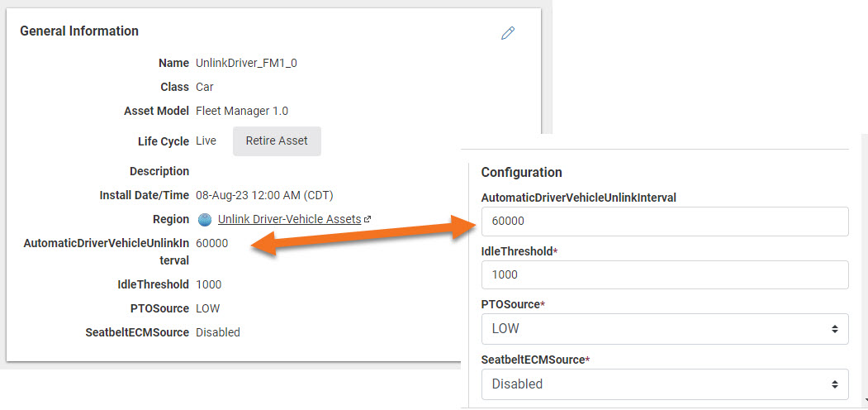Viewport: 868px width, 410px height.
Task: Click the Install Date/Time label
Action: [145, 196]
